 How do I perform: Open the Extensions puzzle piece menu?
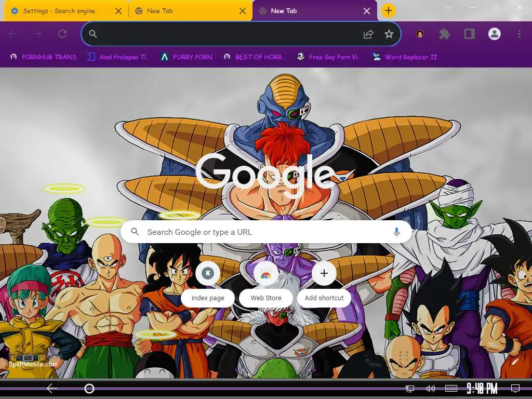445,34
